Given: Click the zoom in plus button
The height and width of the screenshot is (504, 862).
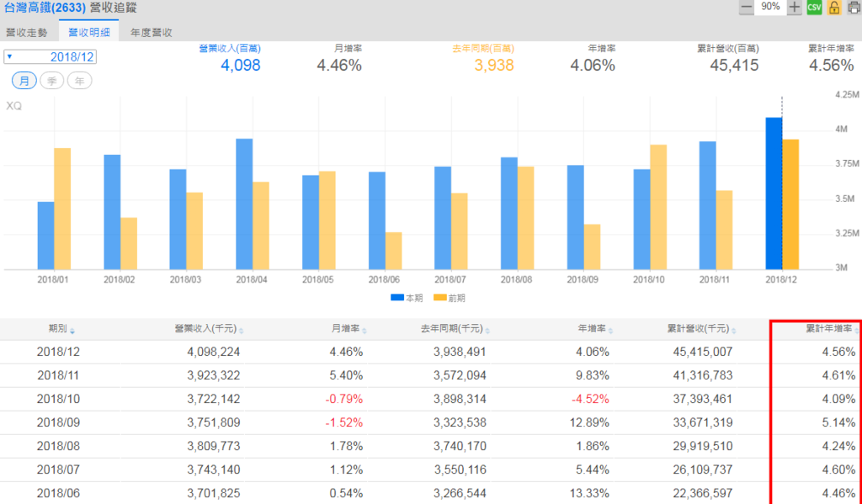Looking at the screenshot, I should click(794, 8).
